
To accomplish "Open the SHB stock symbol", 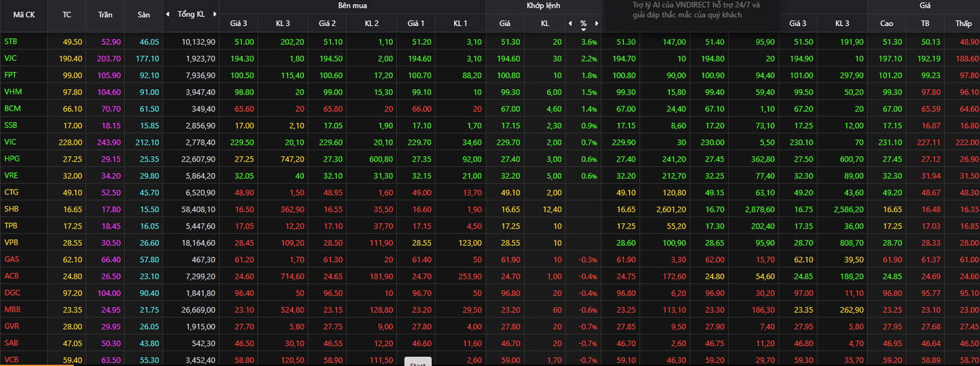I will [11, 209].
